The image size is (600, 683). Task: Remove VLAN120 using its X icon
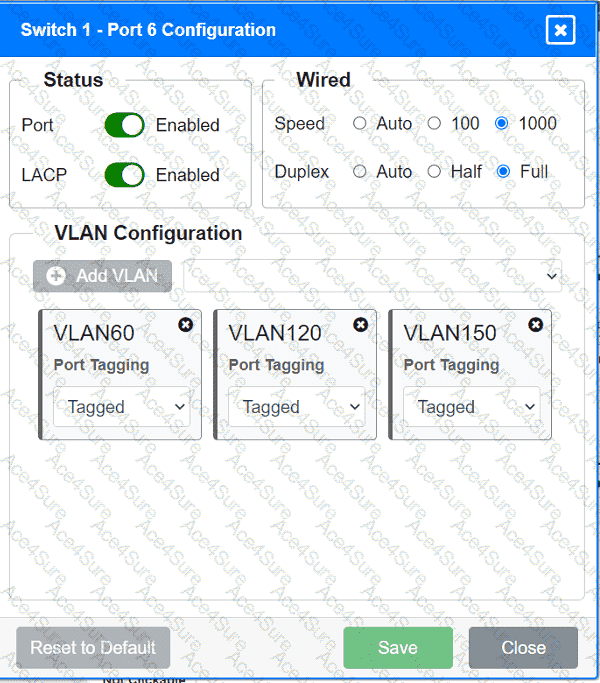[360, 325]
